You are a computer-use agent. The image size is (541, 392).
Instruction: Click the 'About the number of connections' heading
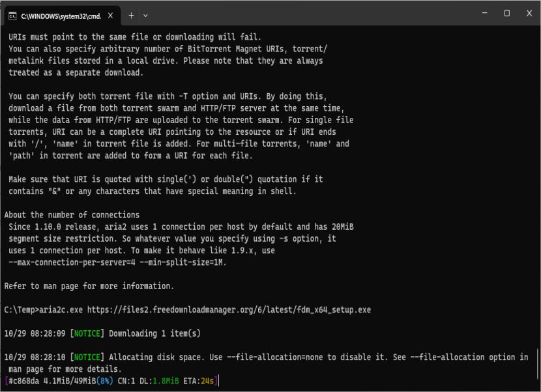click(x=72, y=215)
